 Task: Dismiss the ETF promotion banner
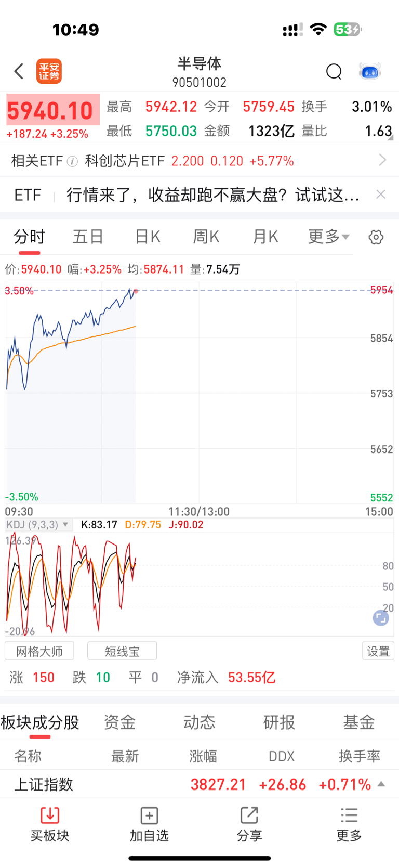pos(381,195)
